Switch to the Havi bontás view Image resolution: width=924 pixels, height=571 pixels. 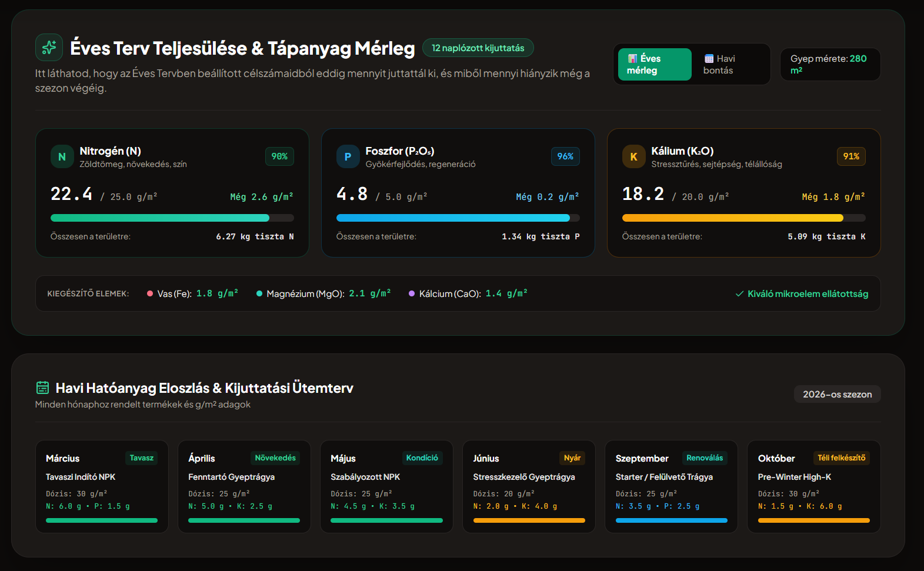pos(730,64)
